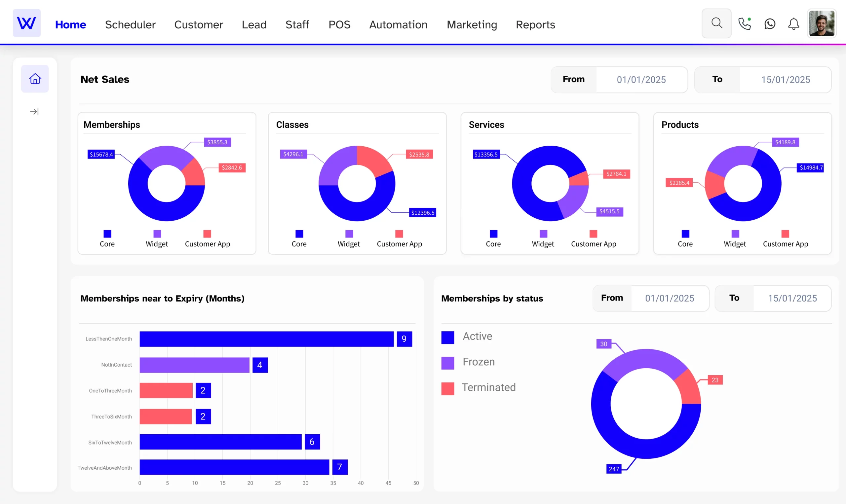The height and width of the screenshot is (504, 846).
Task: Click the sidebar collapse arrow icon
Action: (34, 112)
